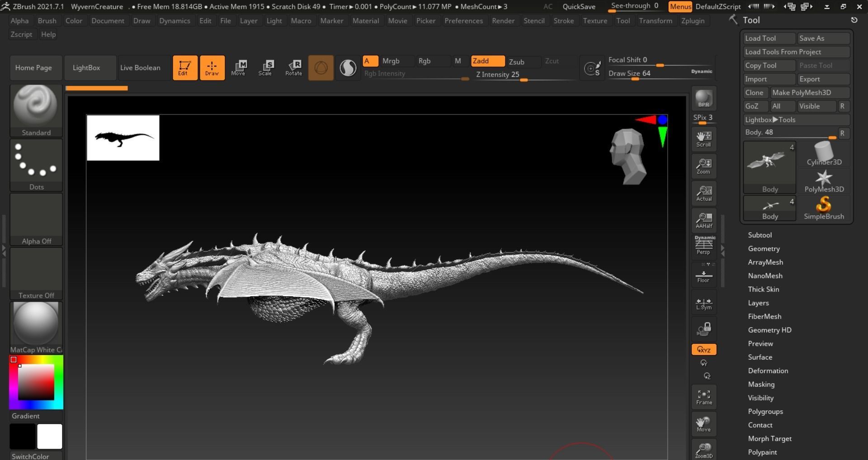Click the Scroll canvas hand icon
This screenshot has width=868, height=460.
[x=704, y=139]
